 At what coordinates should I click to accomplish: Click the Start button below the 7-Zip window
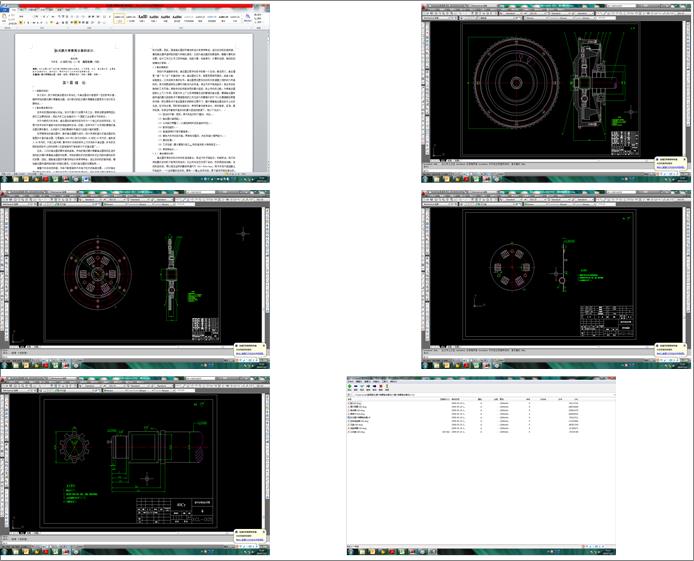point(351,552)
